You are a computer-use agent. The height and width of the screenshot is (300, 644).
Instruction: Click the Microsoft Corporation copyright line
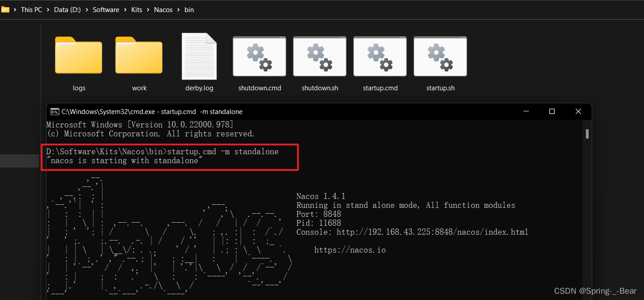point(151,134)
